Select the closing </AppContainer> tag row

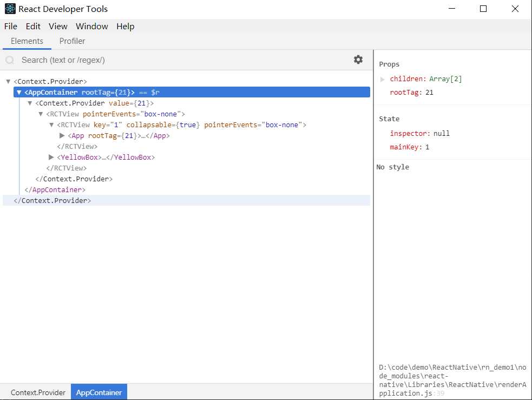[x=55, y=189]
